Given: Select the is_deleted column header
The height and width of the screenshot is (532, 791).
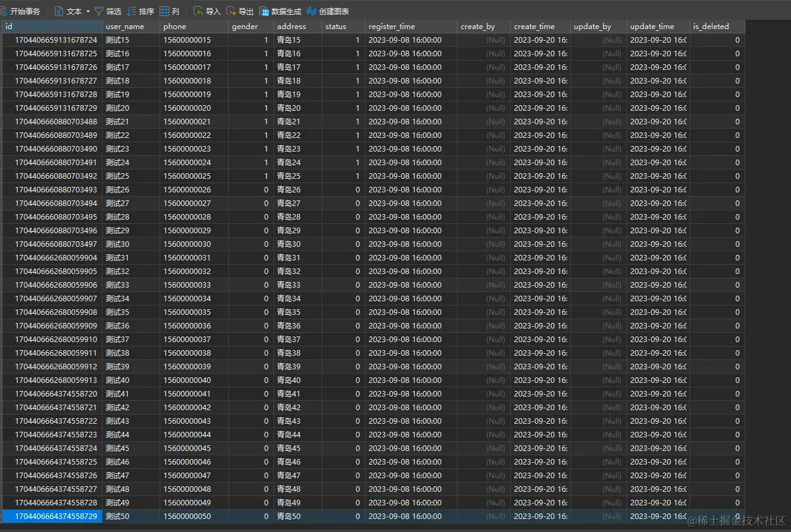Looking at the screenshot, I should (x=717, y=27).
